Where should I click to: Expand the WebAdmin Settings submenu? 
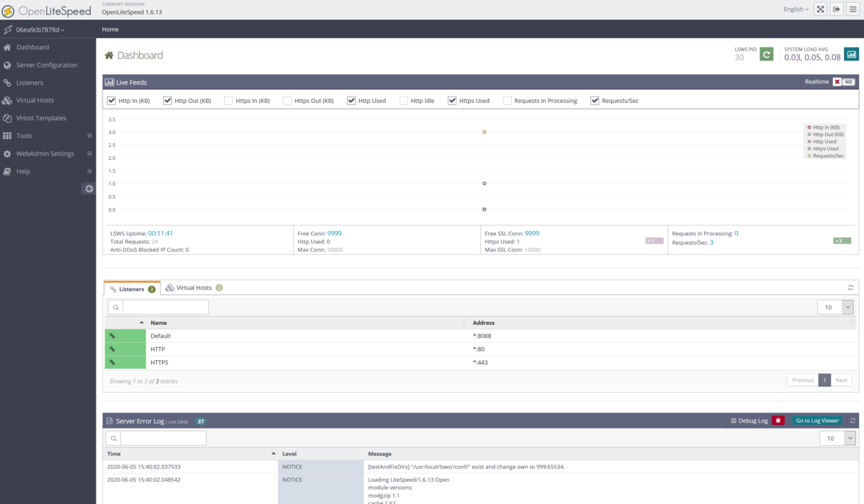[x=90, y=153]
